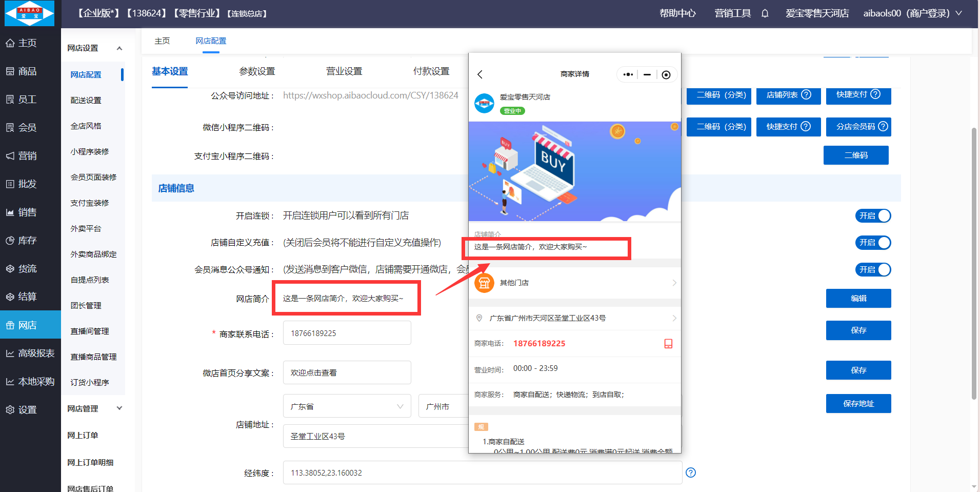This screenshot has width=980, height=492.
Task: Click the 编辑 button for 网店简介
Action: (858, 299)
